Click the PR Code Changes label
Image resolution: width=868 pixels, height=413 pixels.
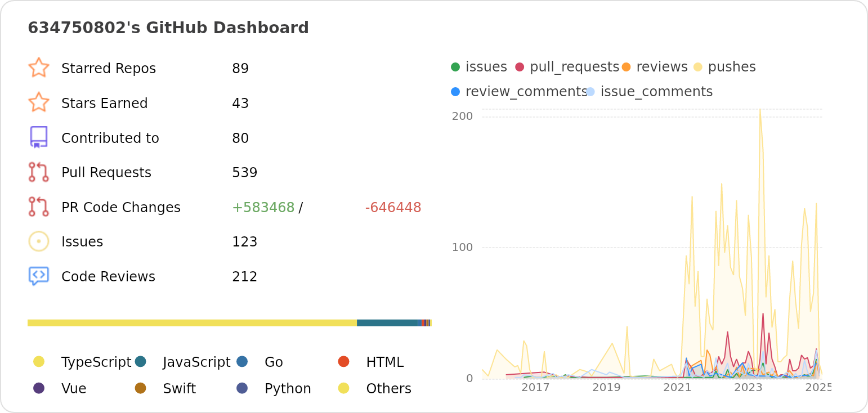click(121, 208)
